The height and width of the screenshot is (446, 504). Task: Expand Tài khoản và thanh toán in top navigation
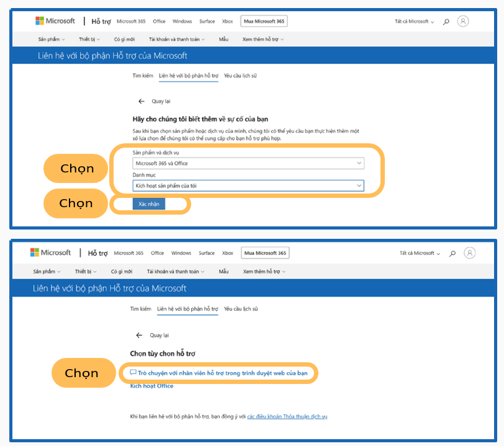(x=177, y=39)
